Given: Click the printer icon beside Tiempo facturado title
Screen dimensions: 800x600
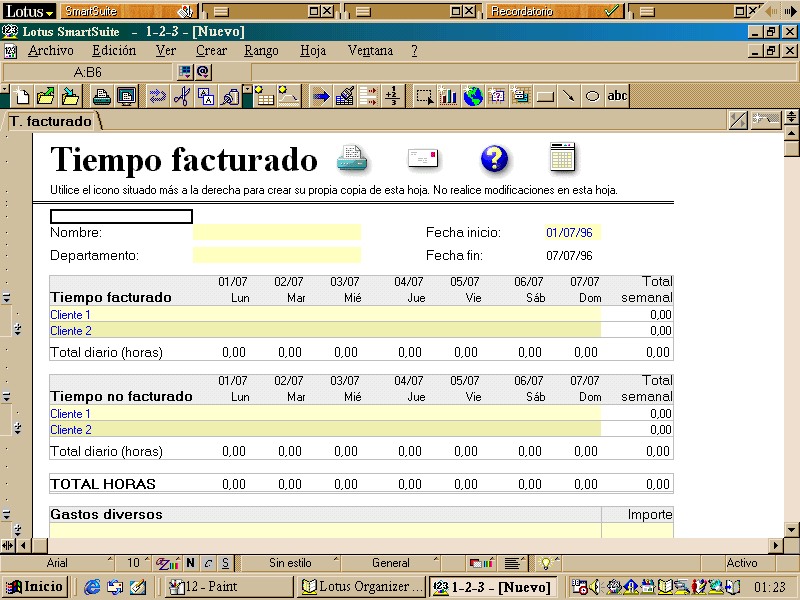Looking at the screenshot, I should (352, 158).
